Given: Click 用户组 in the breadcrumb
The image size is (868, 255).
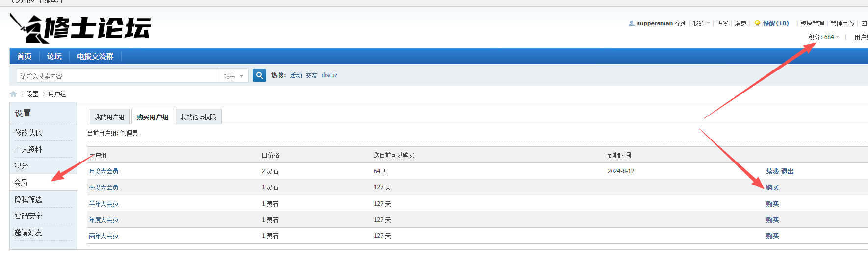Looking at the screenshot, I should (x=57, y=94).
